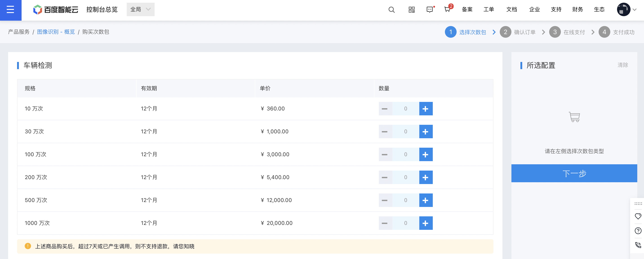Increase quantity for 30 万次 package
Viewport: 644px width, 259px height.
pos(426,132)
